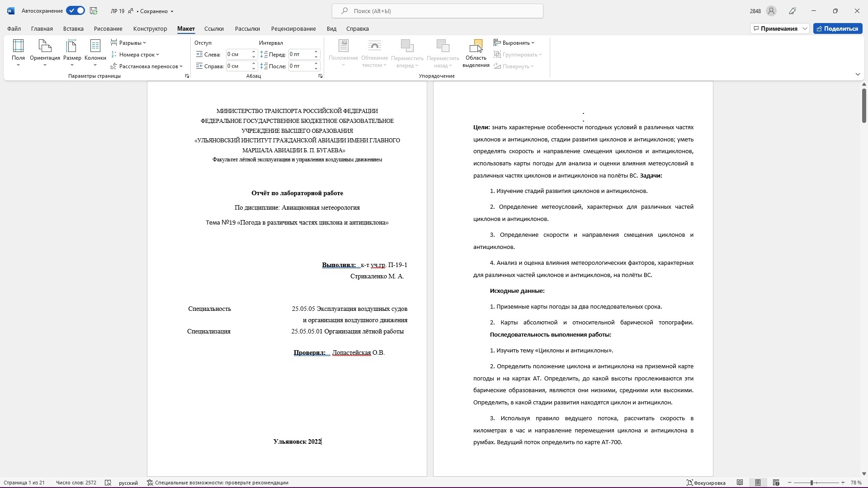This screenshot has height=488, width=868.
Task: Click the zoom out minus button
Action: (x=789, y=483)
